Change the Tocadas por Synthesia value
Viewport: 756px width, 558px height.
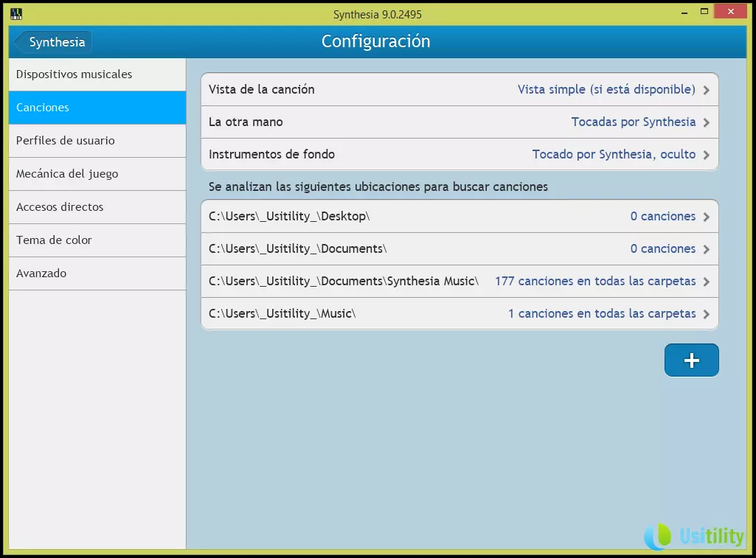click(633, 122)
